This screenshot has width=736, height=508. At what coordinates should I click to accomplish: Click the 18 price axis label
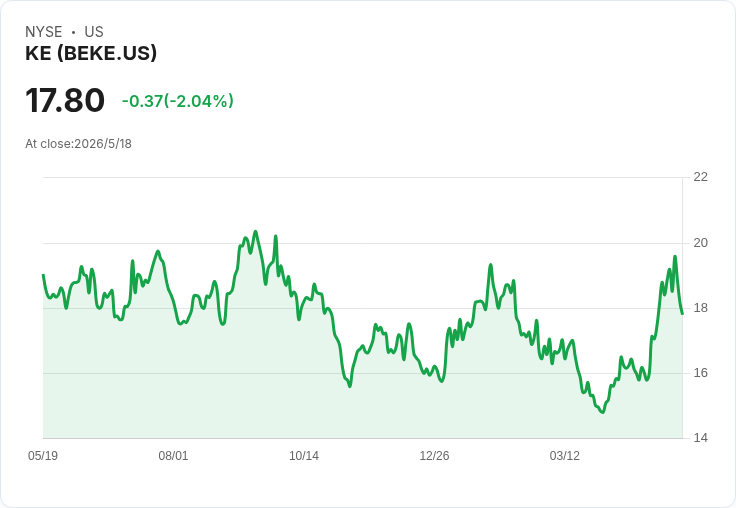[x=700, y=308]
